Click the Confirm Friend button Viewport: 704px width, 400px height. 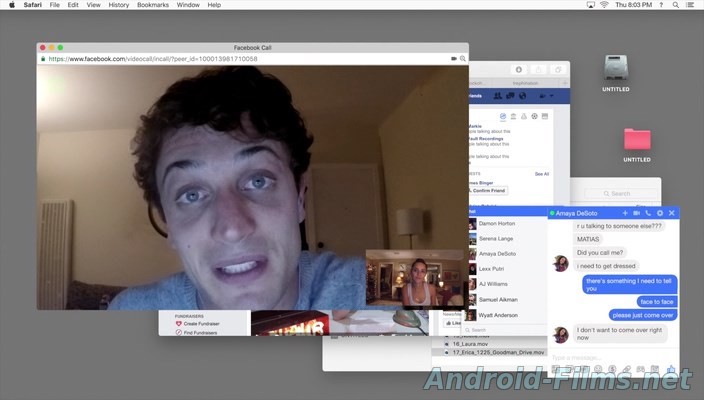click(x=488, y=191)
